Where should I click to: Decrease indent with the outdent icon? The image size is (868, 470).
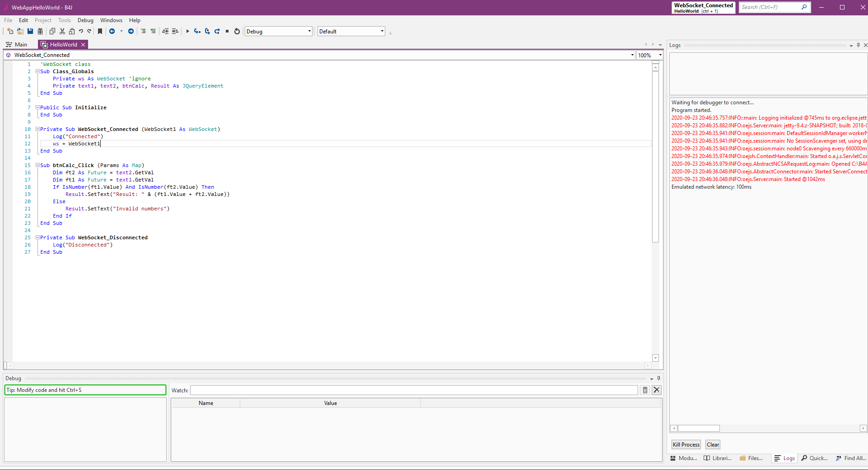(x=165, y=31)
